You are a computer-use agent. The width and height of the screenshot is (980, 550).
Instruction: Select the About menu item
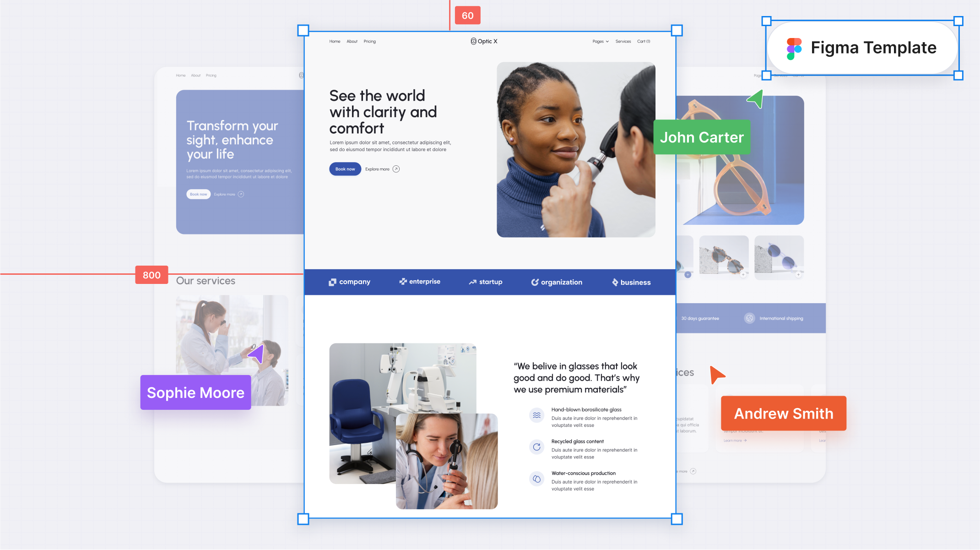pyautogui.click(x=352, y=41)
